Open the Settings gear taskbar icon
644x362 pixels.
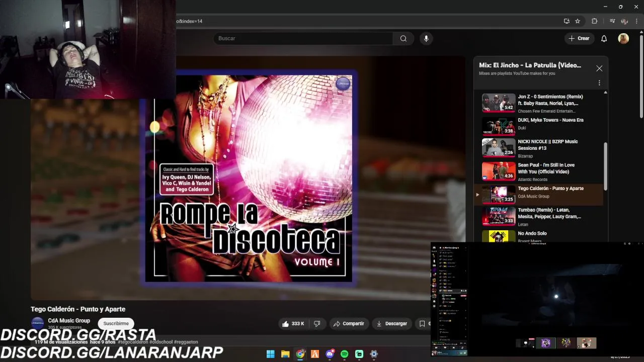click(374, 354)
